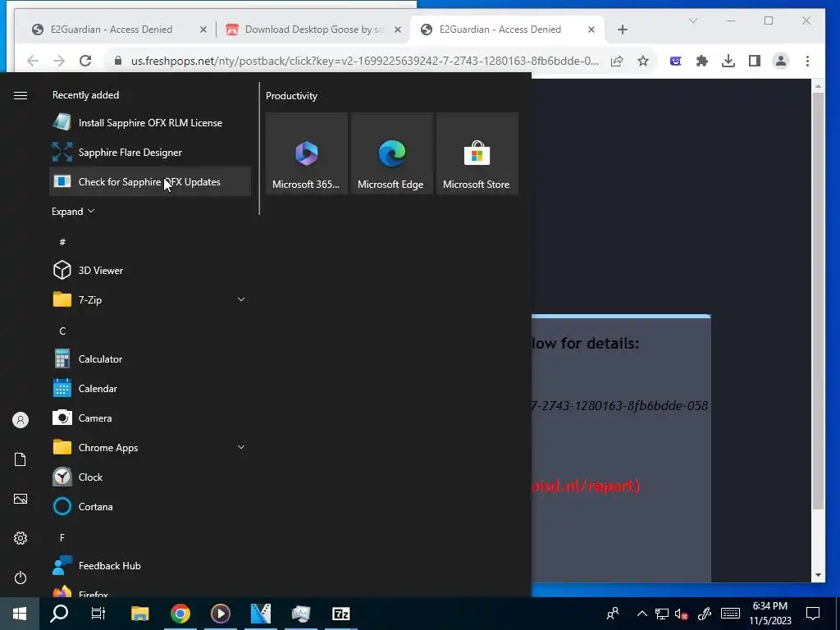Expand the Recently added list
Viewport: 840px width, 630px height.
click(73, 211)
